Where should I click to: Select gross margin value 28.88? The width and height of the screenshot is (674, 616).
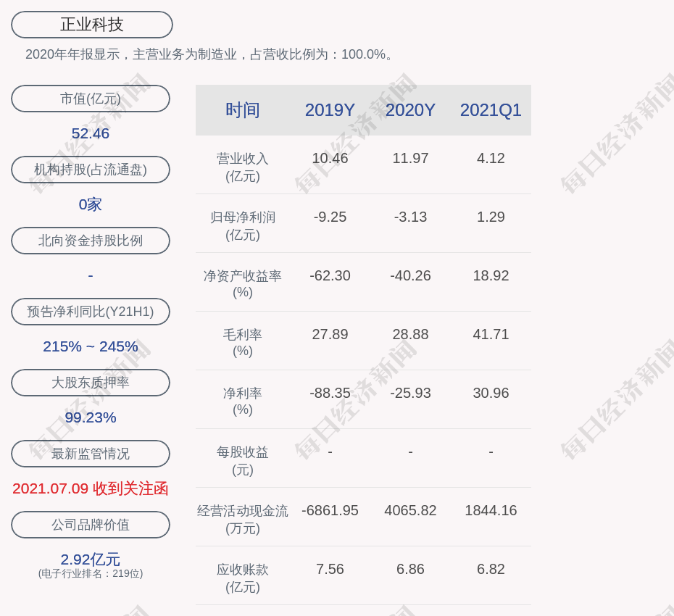click(x=410, y=334)
